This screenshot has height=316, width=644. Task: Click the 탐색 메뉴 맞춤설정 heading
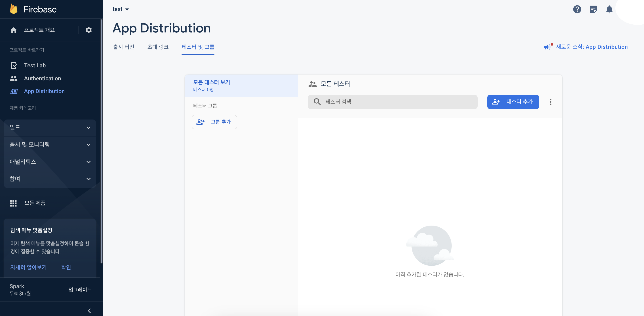[x=31, y=230]
